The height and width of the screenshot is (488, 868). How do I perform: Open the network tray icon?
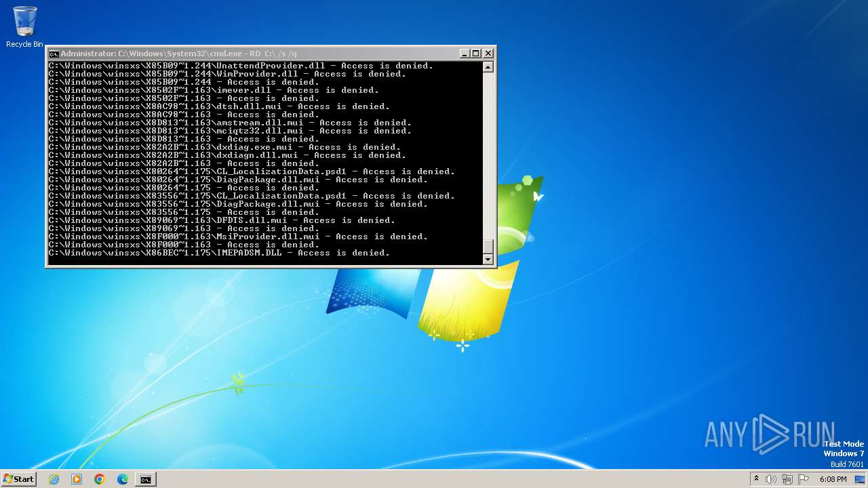click(787, 479)
